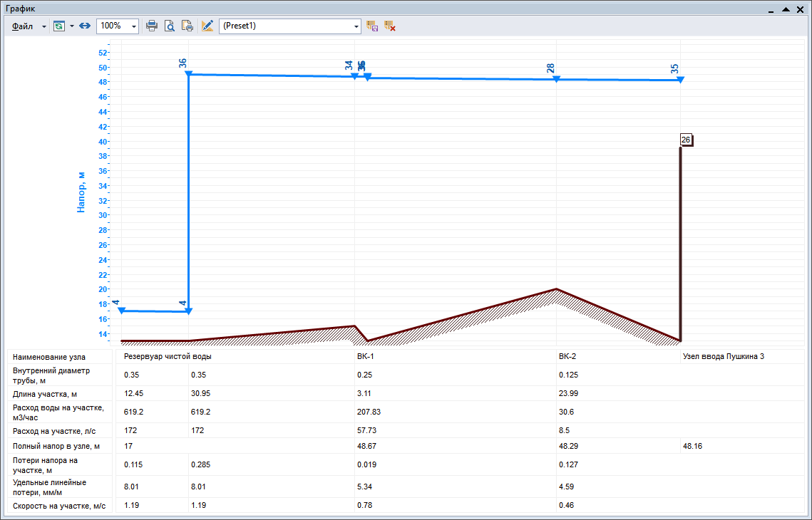This screenshot has width=812, height=520.
Task: Open the Файл menu
Action: [22, 26]
